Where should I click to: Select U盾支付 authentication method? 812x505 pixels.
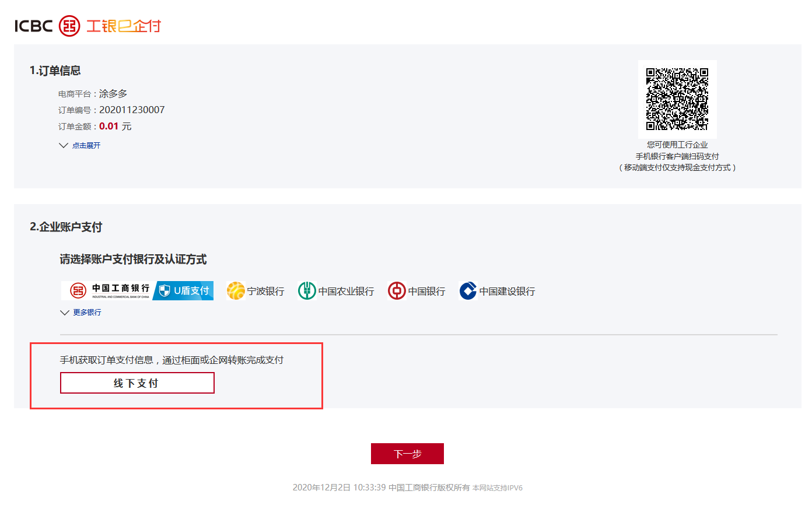[x=183, y=290]
